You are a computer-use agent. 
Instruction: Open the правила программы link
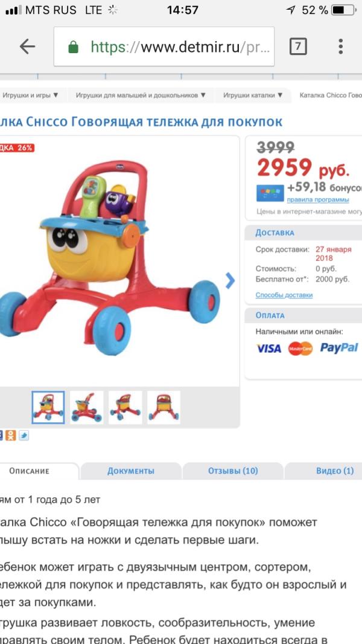point(318,199)
